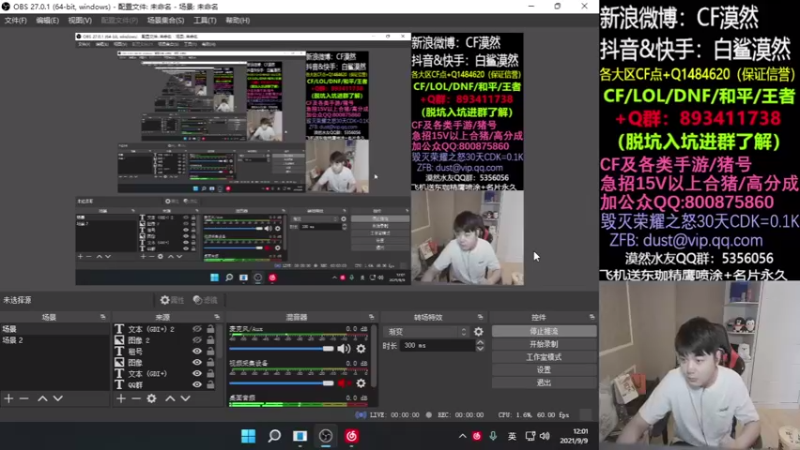Mute the 麦克风/Aux speaker icon
Screen dimensions: 800x450
pyautogui.click(x=343, y=348)
